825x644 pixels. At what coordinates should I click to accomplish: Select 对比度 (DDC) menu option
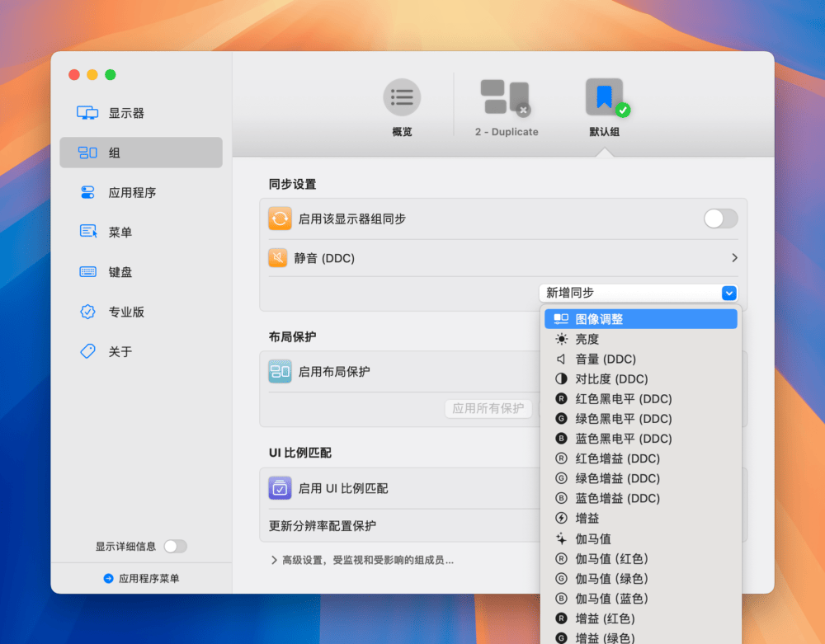click(611, 379)
